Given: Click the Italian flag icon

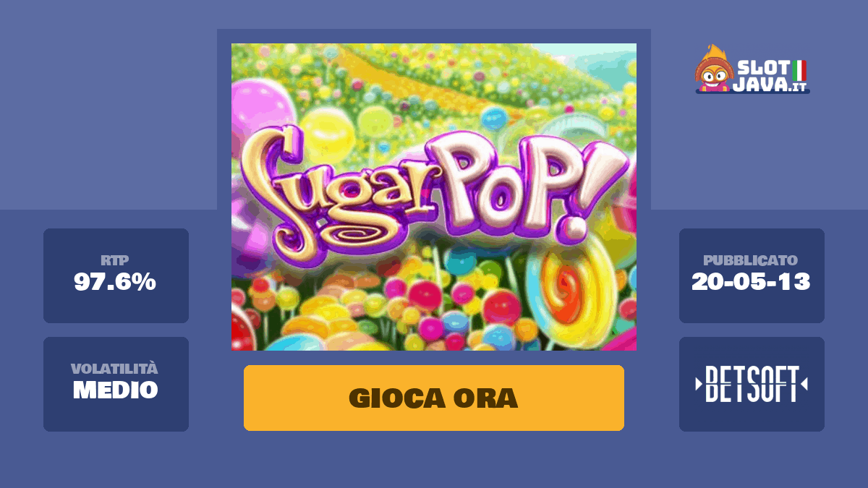Looking at the screenshot, I should (799, 70).
